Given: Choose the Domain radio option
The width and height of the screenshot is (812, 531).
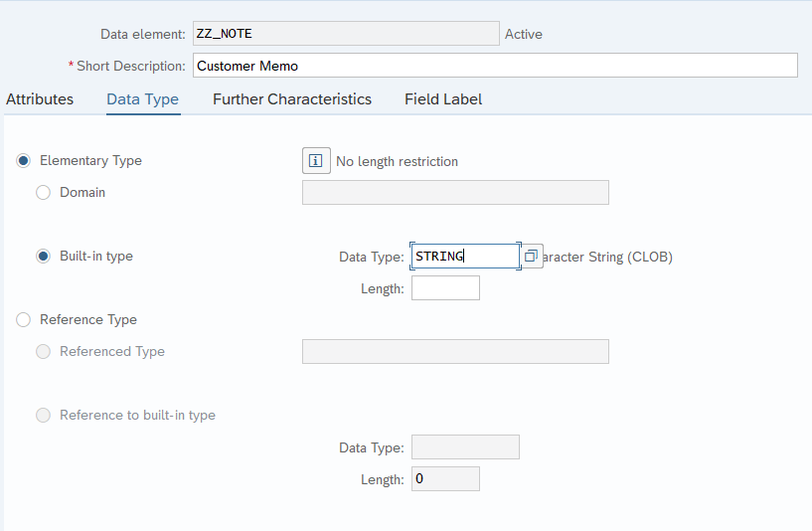Looking at the screenshot, I should pos(43,193).
